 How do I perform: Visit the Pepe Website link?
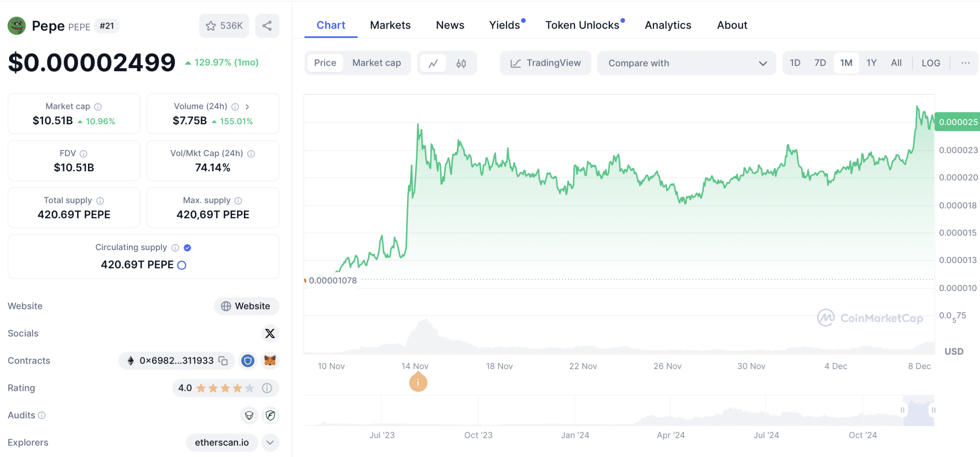coord(247,306)
